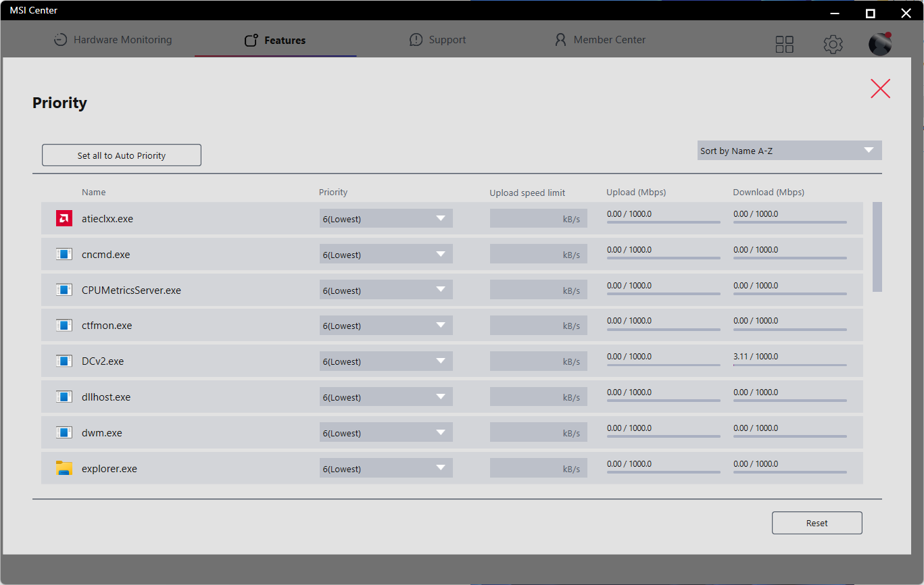
Task: Click the dllhost.exe process icon
Action: pyautogui.click(x=64, y=397)
